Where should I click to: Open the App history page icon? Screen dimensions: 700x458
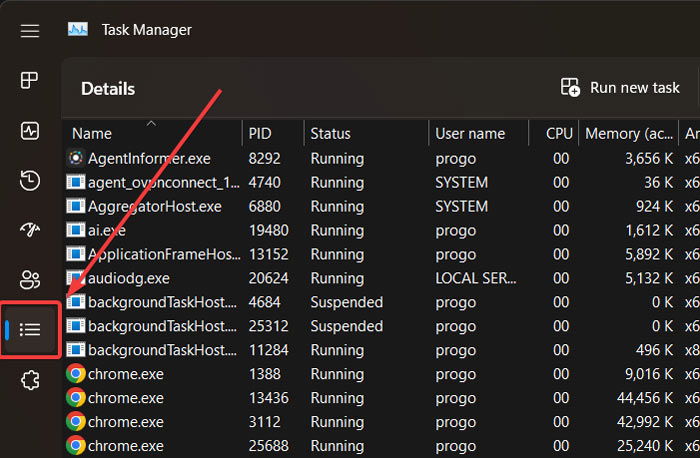point(30,181)
